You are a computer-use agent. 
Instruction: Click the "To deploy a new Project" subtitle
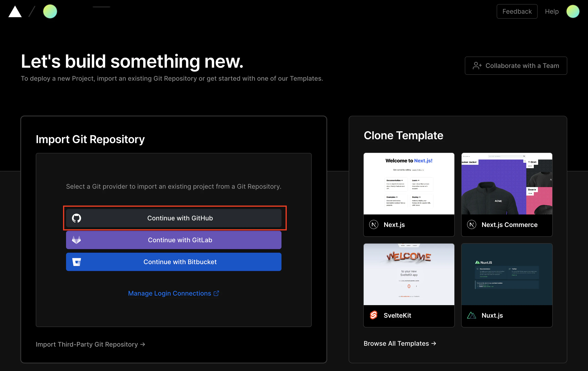coord(172,78)
